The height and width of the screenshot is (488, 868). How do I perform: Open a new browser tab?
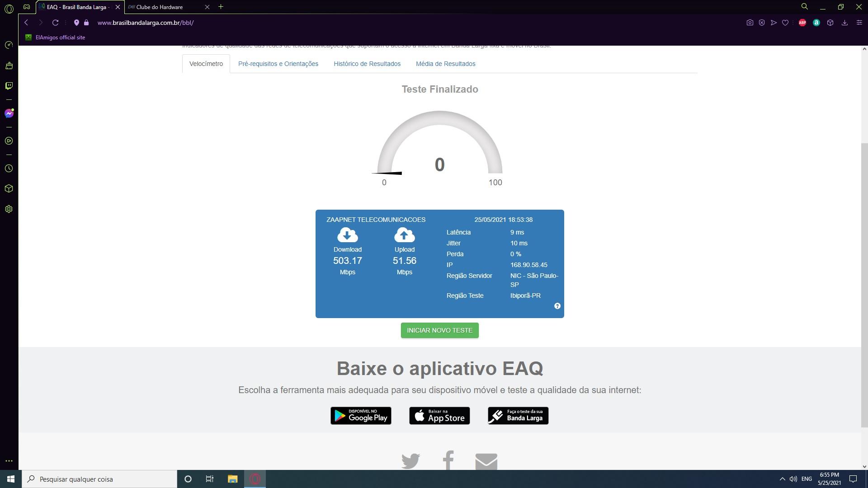221,7
